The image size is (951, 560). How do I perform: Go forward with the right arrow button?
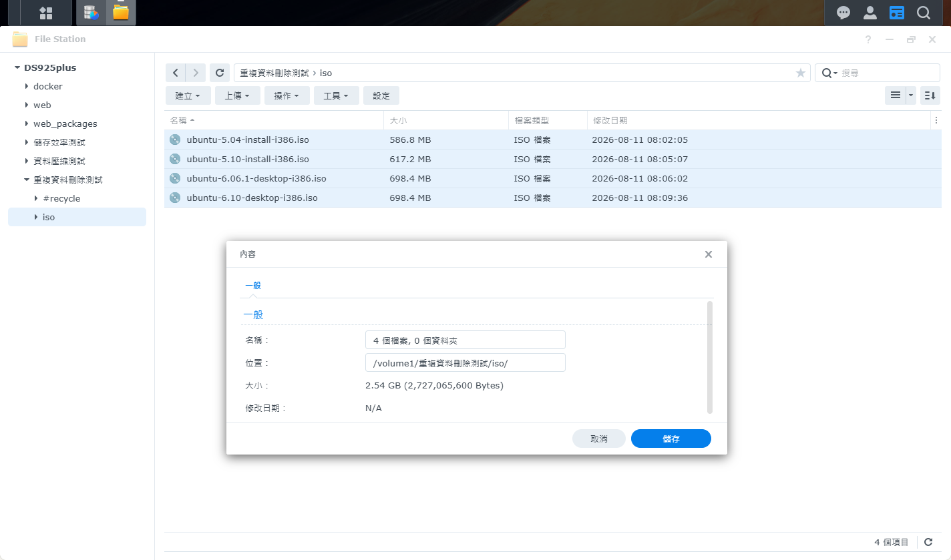(x=195, y=73)
